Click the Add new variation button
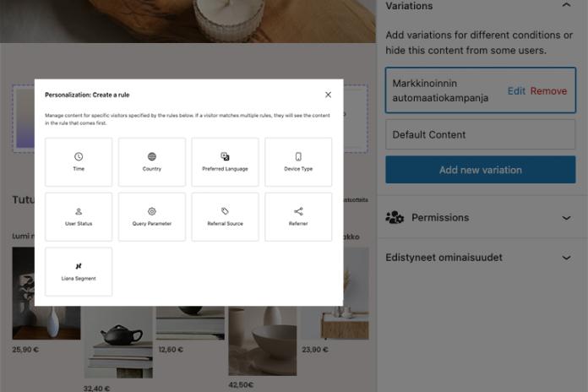The image size is (588, 392). pyautogui.click(x=481, y=170)
